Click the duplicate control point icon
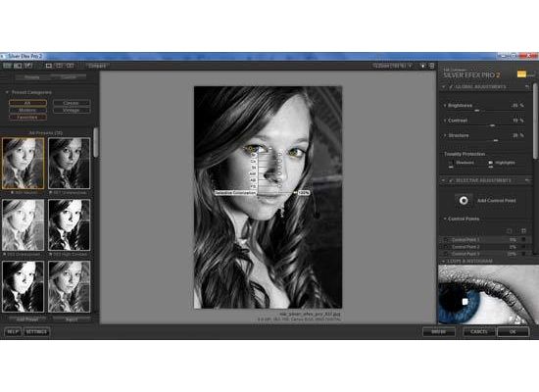Screen dimensions: 539x392 click(510, 231)
